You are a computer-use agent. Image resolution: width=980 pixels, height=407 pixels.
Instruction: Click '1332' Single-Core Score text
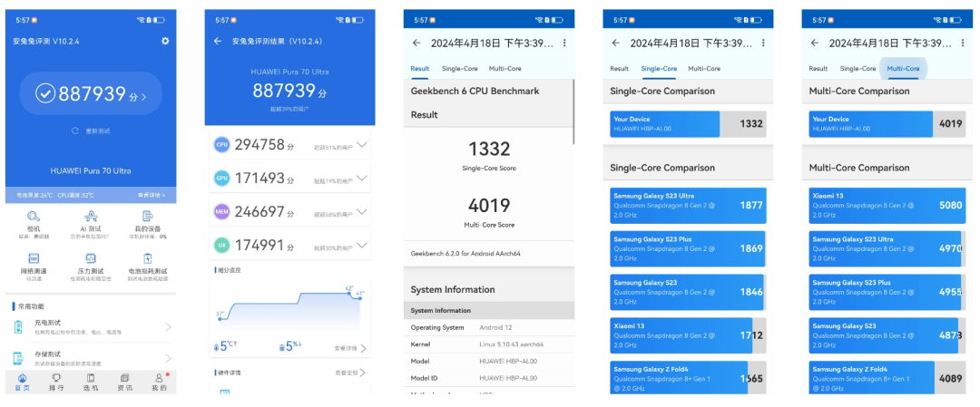click(x=489, y=149)
